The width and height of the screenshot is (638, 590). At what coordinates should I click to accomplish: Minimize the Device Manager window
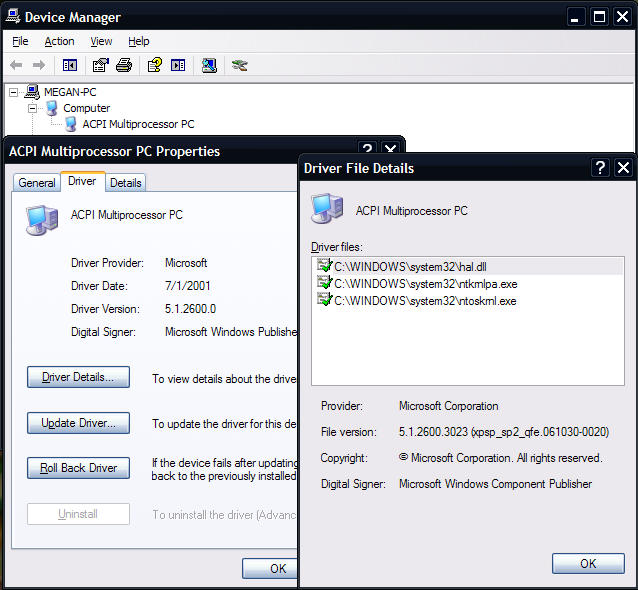point(575,17)
